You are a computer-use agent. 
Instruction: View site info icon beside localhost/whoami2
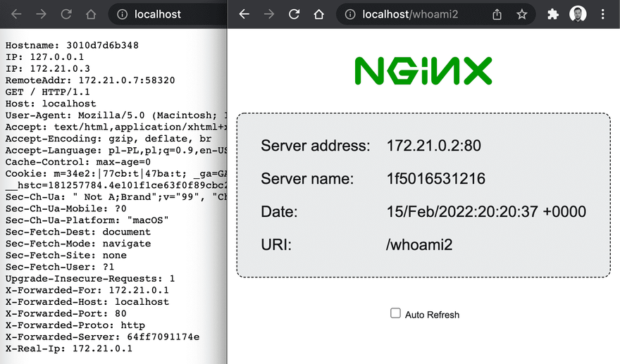coord(350,14)
